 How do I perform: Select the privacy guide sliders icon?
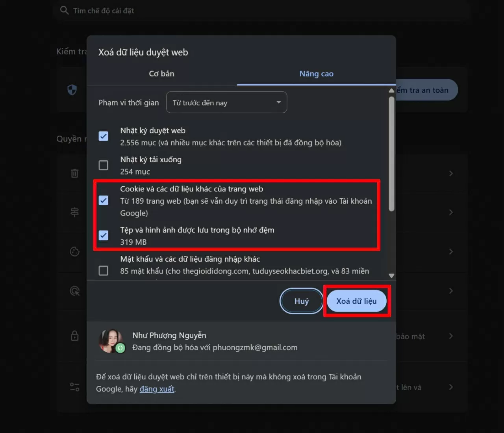coord(74,212)
